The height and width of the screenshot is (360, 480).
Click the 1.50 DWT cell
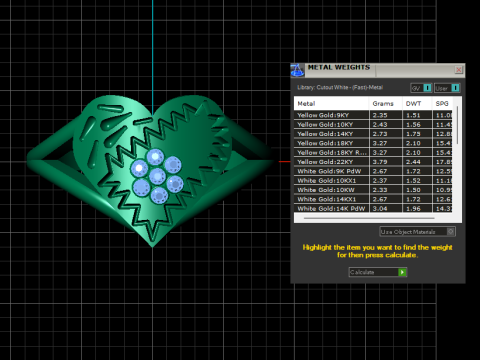(x=417, y=190)
